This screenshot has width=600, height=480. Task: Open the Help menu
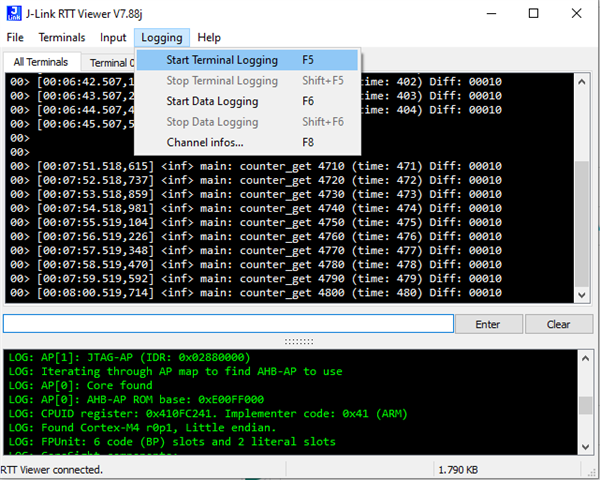tap(209, 38)
